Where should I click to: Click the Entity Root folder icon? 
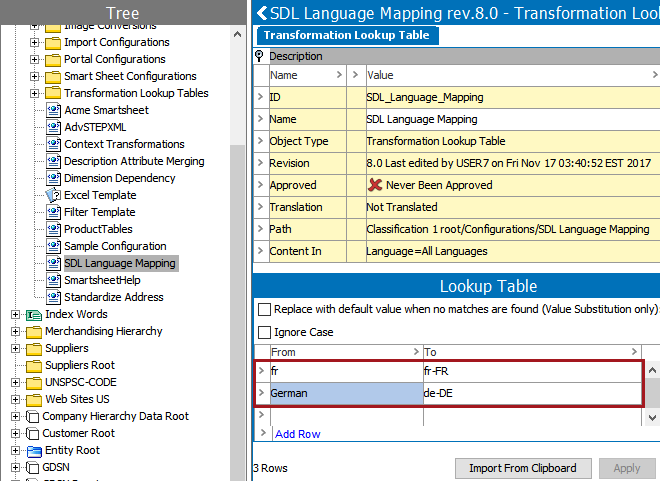click(x=34, y=450)
